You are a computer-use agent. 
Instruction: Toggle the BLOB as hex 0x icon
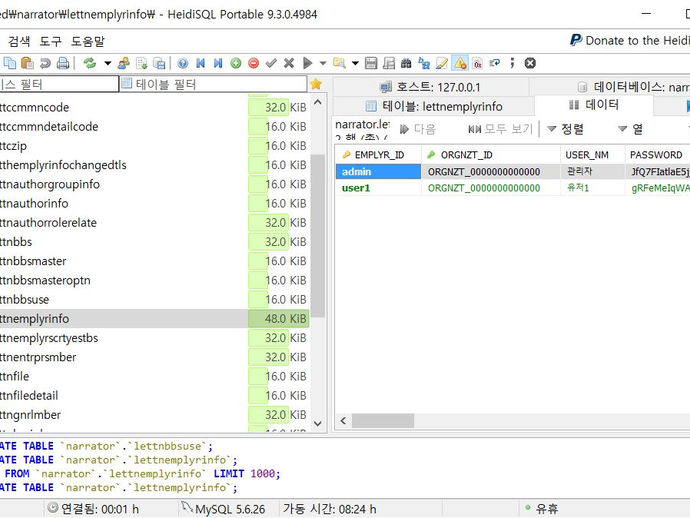[x=478, y=63]
